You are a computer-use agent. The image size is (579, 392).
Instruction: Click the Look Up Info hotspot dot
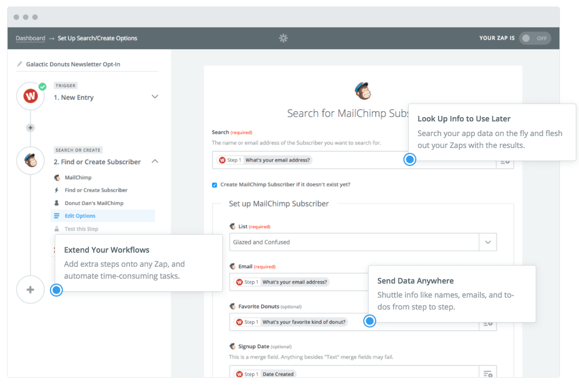pos(409,159)
